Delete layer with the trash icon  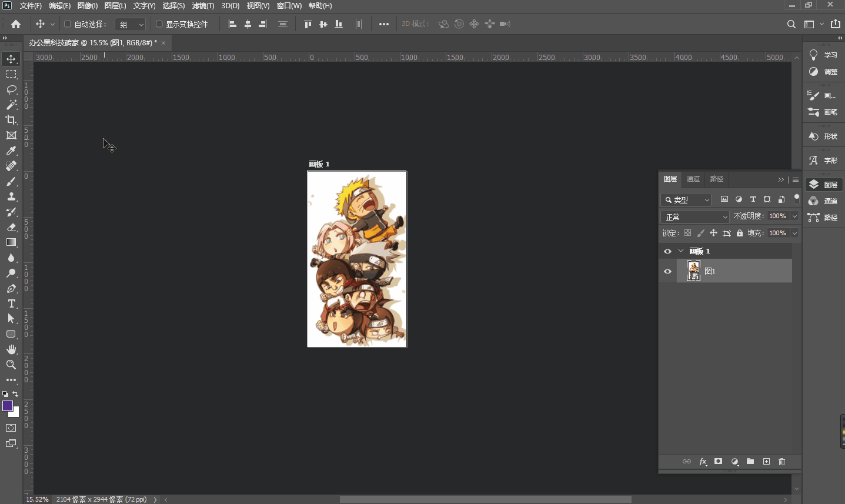click(x=781, y=462)
